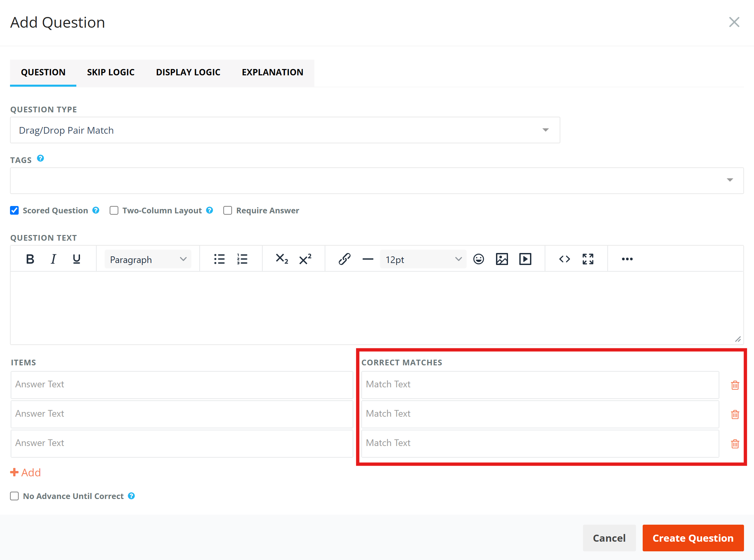Expand the Tags dropdown
This screenshot has width=754, height=560.
377,181
